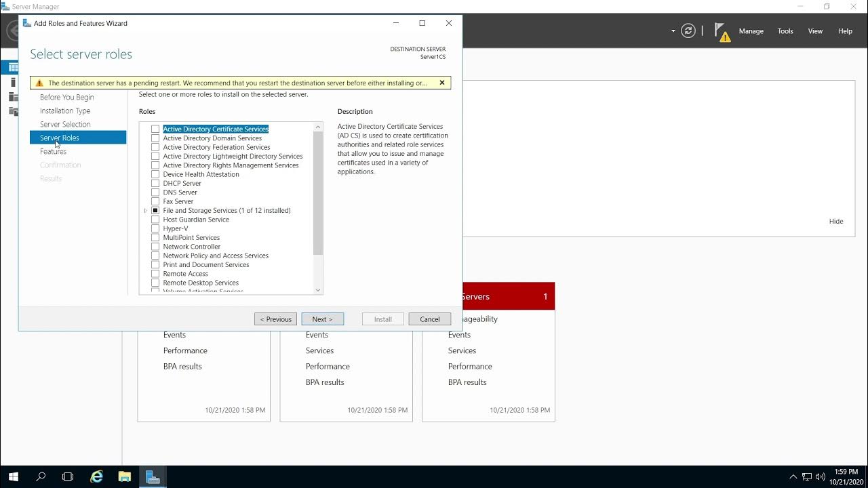
Task: Select MultiPoint Services role text
Action: 191,238
